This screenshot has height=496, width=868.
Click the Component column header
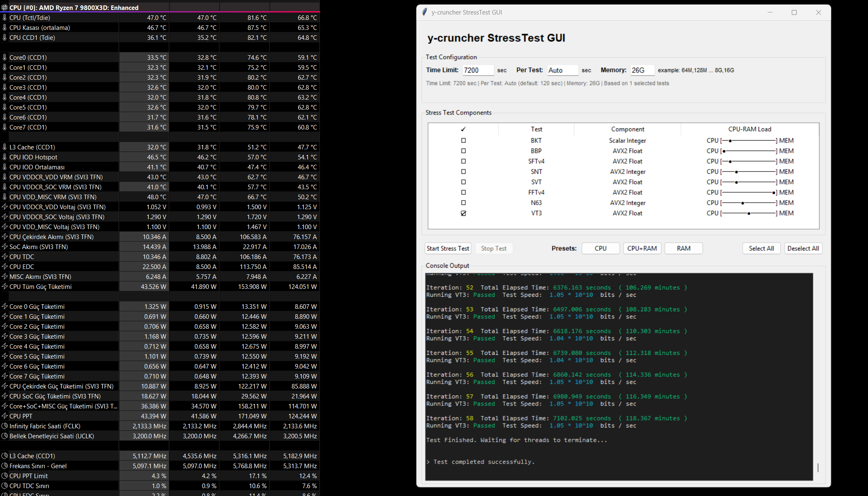627,129
